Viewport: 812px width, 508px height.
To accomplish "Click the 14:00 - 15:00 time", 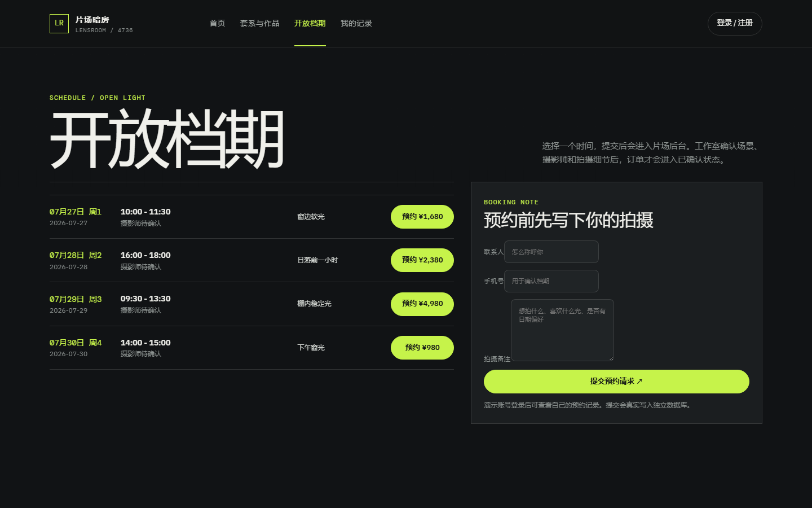I will tap(145, 343).
